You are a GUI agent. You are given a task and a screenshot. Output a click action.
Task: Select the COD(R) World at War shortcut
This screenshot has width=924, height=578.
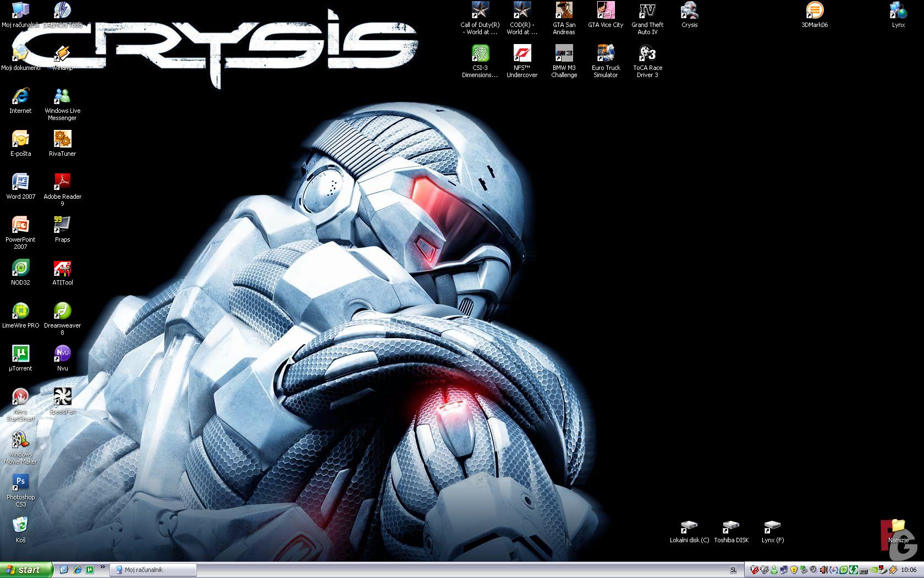click(522, 18)
